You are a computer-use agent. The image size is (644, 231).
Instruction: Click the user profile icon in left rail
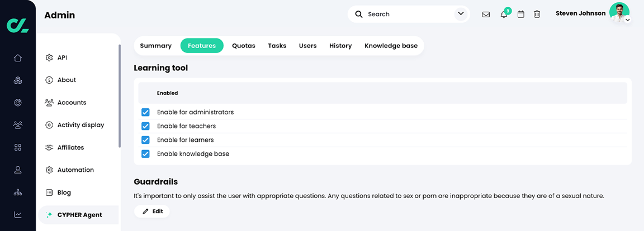pos(18,170)
